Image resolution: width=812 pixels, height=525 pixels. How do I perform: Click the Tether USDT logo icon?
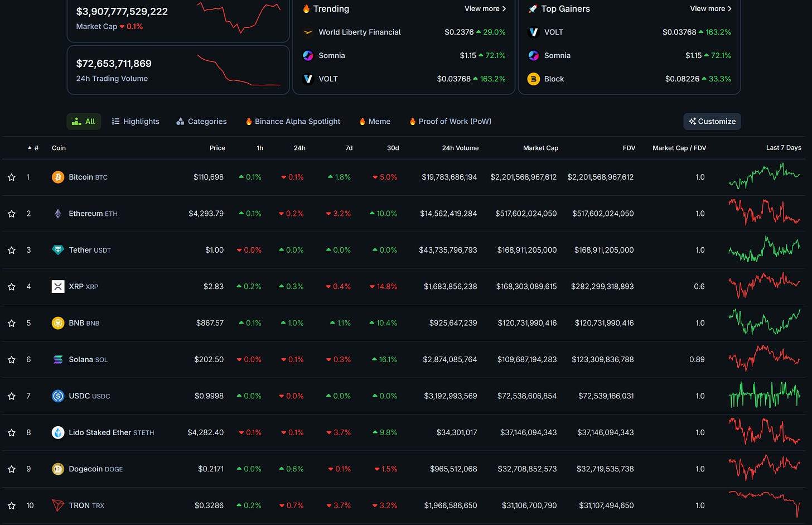coord(58,250)
